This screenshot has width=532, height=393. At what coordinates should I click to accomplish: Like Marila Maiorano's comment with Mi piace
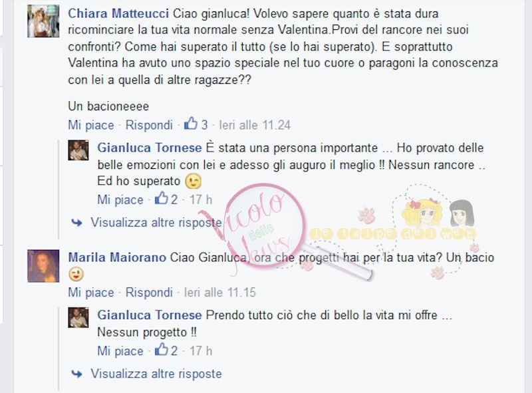(91, 293)
